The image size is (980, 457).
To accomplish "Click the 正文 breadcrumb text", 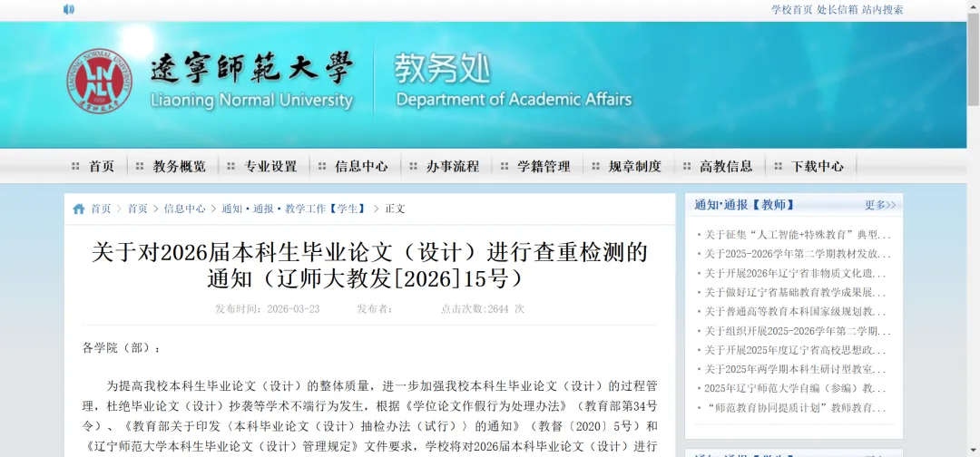I will (395, 209).
